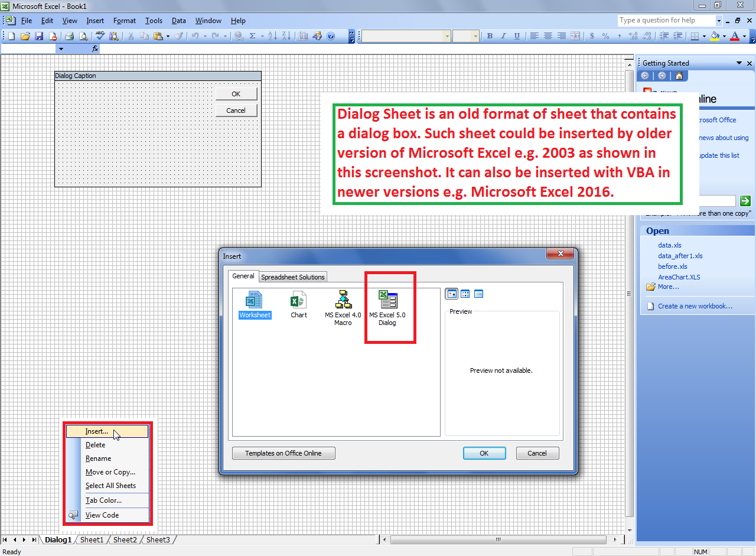Click the AutoSum sigma icon
Viewport: 756px width, 556px height.
pyautogui.click(x=253, y=36)
